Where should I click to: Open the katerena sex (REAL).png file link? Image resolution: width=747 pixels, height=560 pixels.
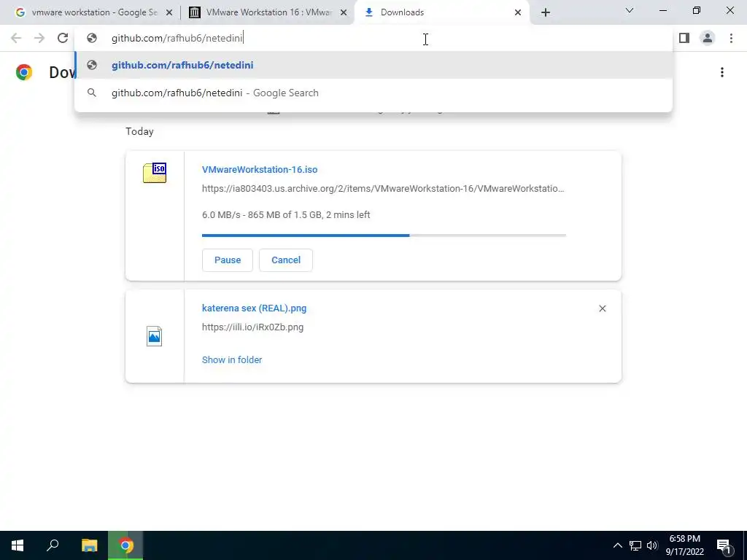click(x=255, y=308)
